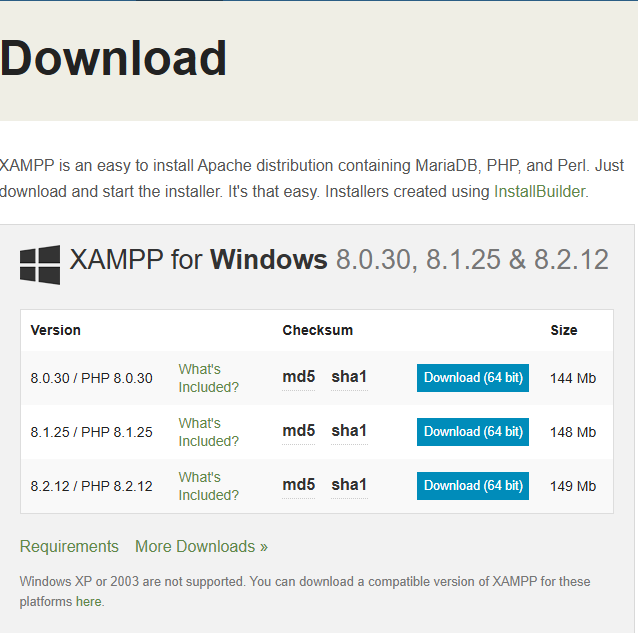This screenshot has width=638, height=633.
Task: Click the 8.2.12 / PHP 8.2.12 version cell
Action: pyautogui.click(x=92, y=486)
